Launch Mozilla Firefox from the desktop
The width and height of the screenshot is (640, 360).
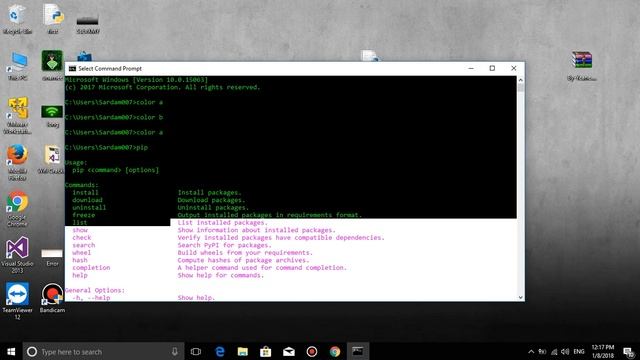click(x=17, y=162)
